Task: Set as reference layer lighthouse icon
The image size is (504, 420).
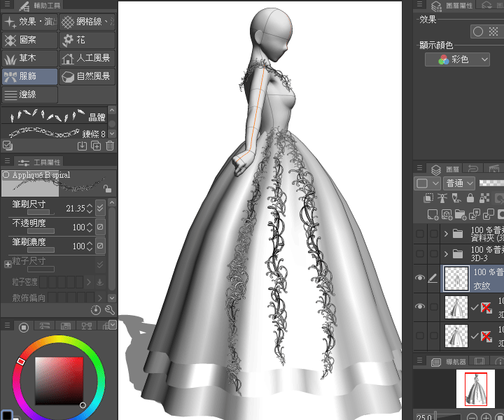Action: click(x=442, y=198)
